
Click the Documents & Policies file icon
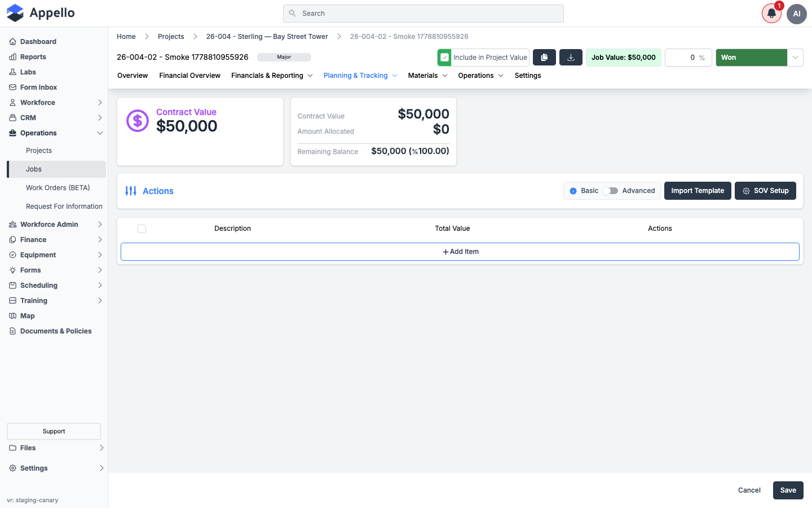pyautogui.click(x=12, y=331)
